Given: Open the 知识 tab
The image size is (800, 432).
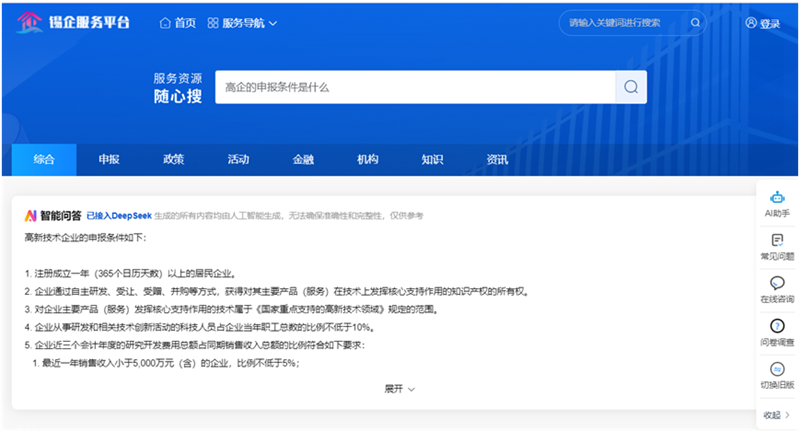Looking at the screenshot, I should coord(432,160).
